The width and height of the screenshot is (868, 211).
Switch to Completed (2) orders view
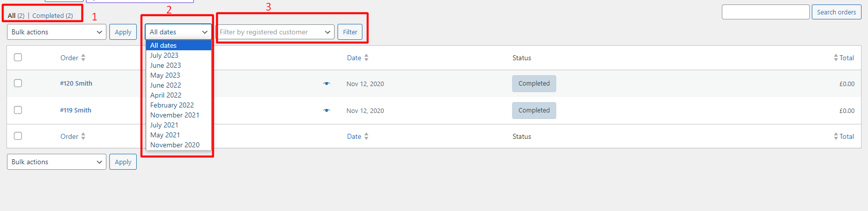click(x=53, y=15)
